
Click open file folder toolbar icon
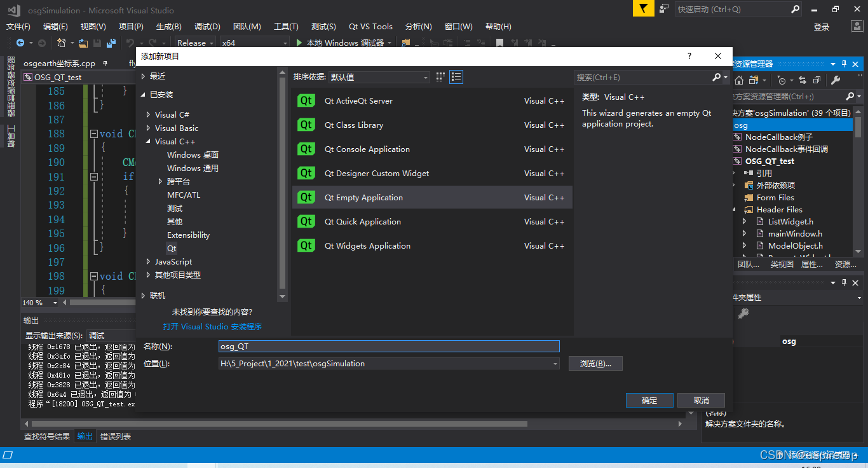[83, 43]
